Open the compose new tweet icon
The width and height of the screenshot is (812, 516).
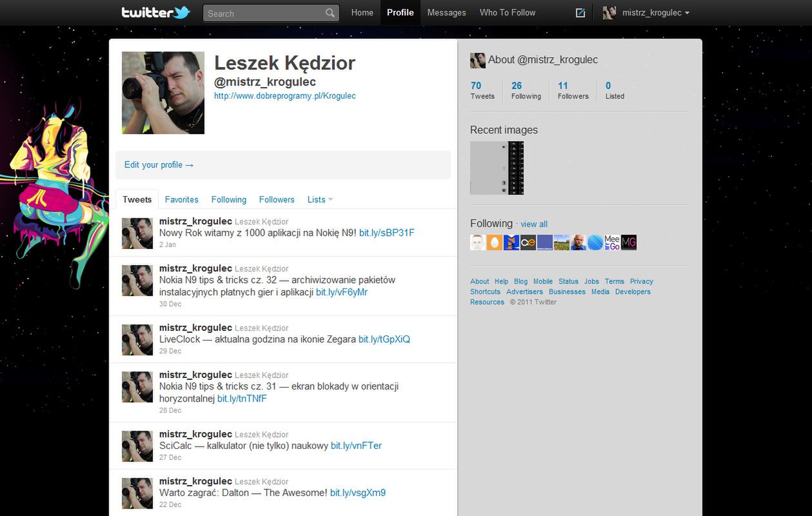580,13
